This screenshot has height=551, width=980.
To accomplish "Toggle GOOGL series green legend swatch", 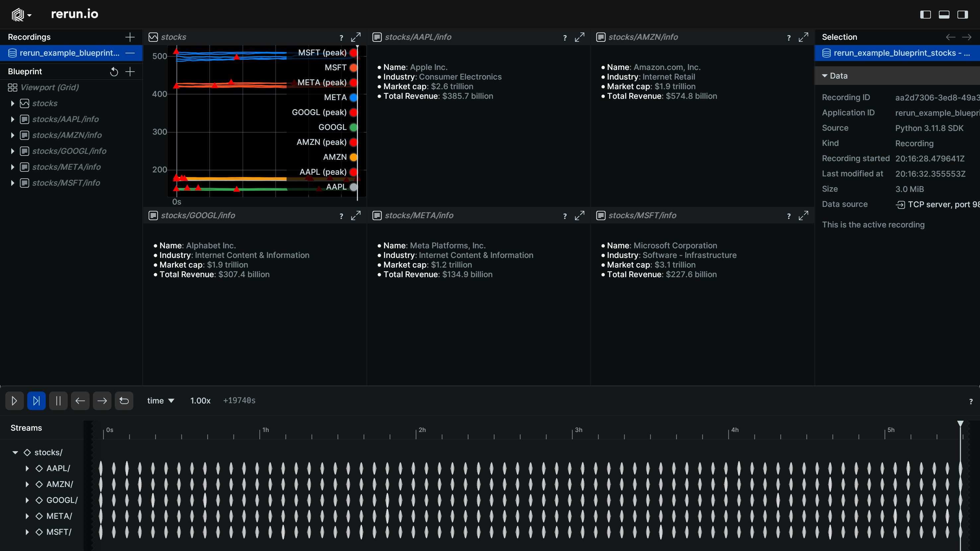I will (x=353, y=127).
